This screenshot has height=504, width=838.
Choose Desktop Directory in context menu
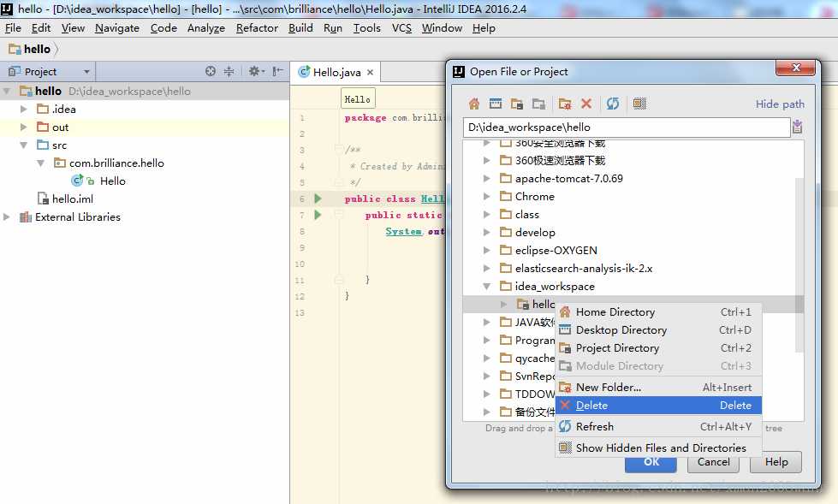coord(658,329)
